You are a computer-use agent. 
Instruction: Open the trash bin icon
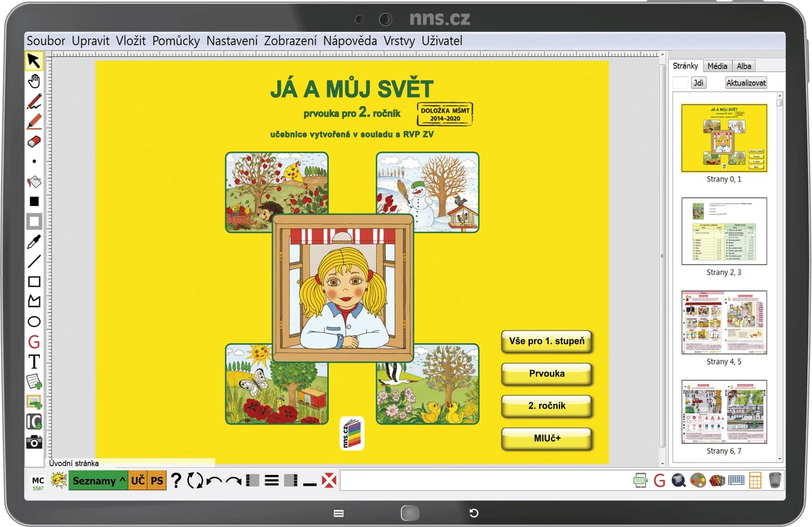[775, 480]
